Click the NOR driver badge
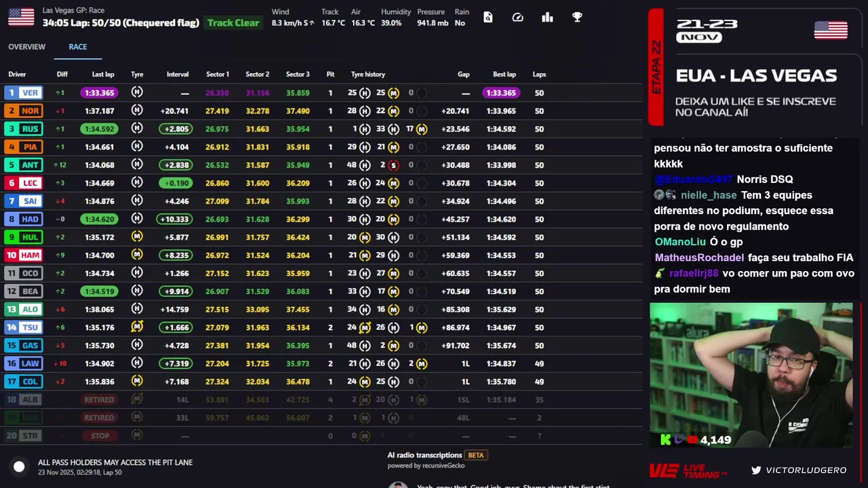The image size is (868, 488). [x=24, y=110]
